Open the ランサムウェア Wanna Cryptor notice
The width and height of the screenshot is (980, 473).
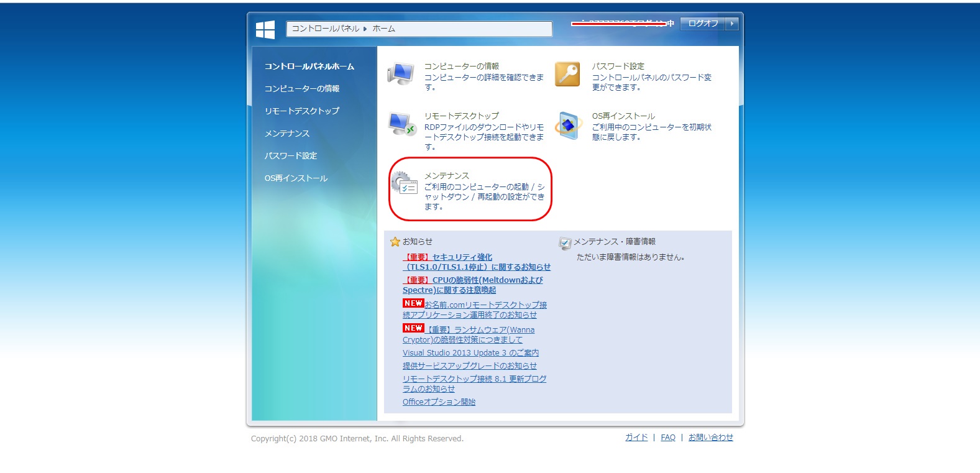[x=469, y=335]
